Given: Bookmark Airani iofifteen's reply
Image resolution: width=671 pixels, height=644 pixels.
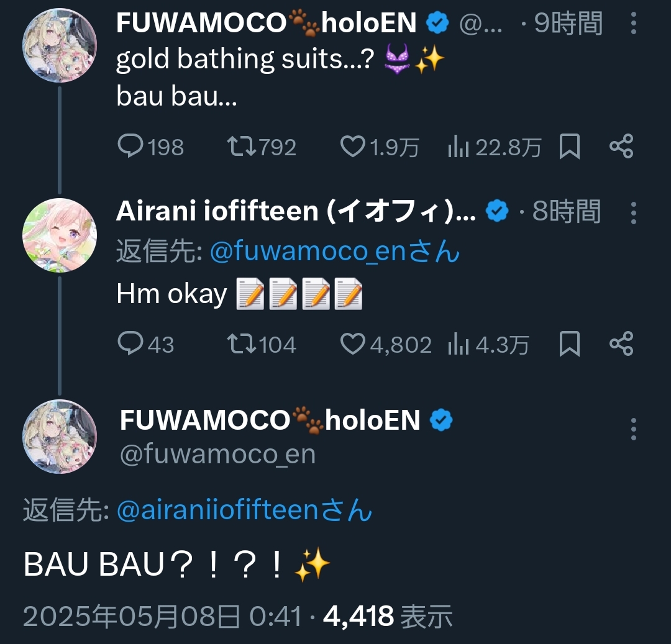Looking at the screenshot, I should [570, 343].
